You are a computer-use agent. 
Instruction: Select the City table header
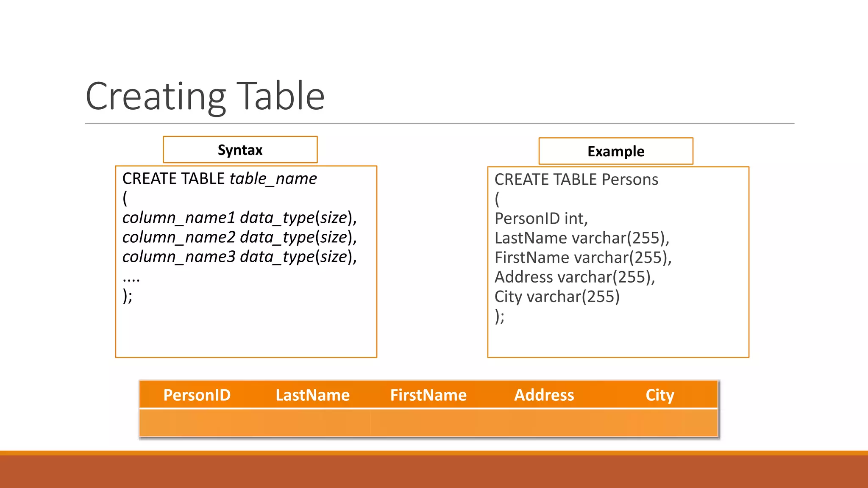pyautogui.click(x=659, y=395)
